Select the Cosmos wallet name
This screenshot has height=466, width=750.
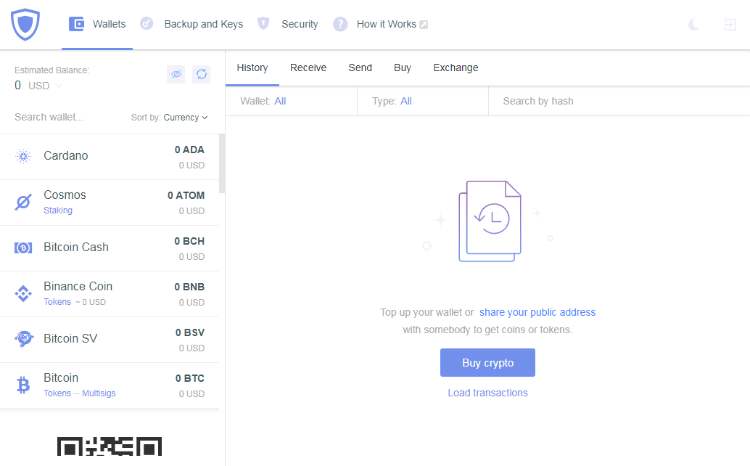click(65, 195)
